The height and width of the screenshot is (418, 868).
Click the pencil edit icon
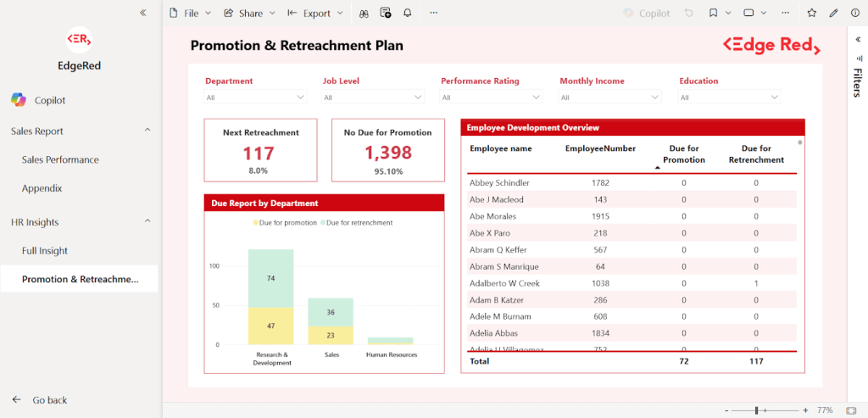pos(834,14)
